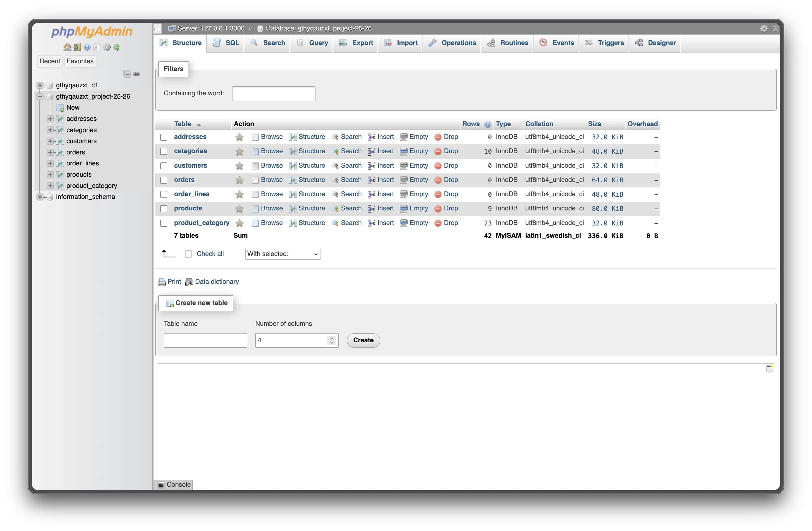Expand the customers table in sidebar
812x531 pixels.
(x=50, y=141)
